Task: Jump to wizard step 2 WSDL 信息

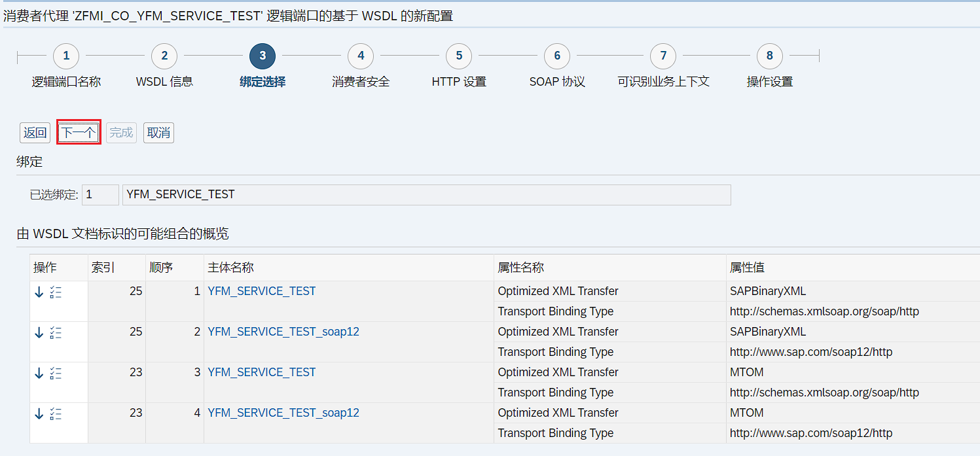Action: (164, 56)
